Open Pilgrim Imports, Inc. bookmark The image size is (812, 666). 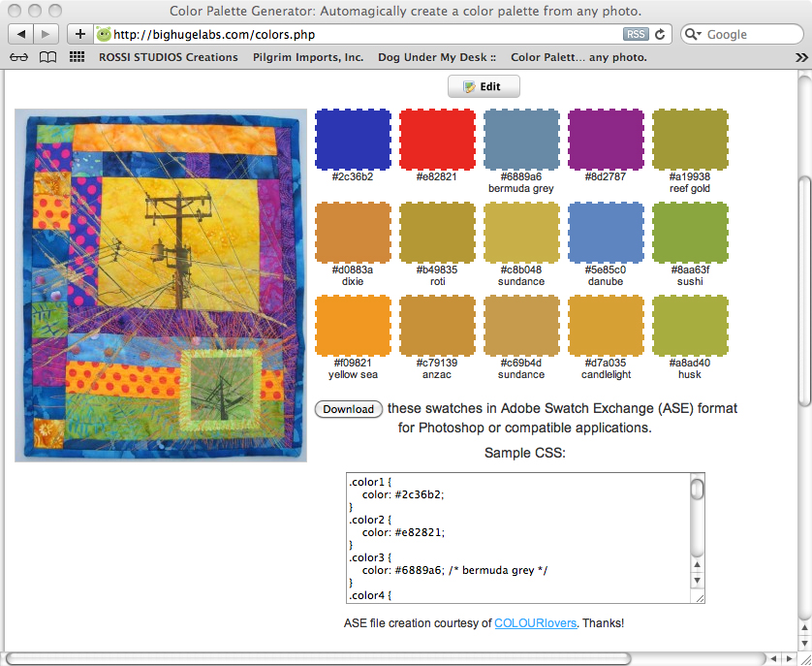tap(308, 57)
